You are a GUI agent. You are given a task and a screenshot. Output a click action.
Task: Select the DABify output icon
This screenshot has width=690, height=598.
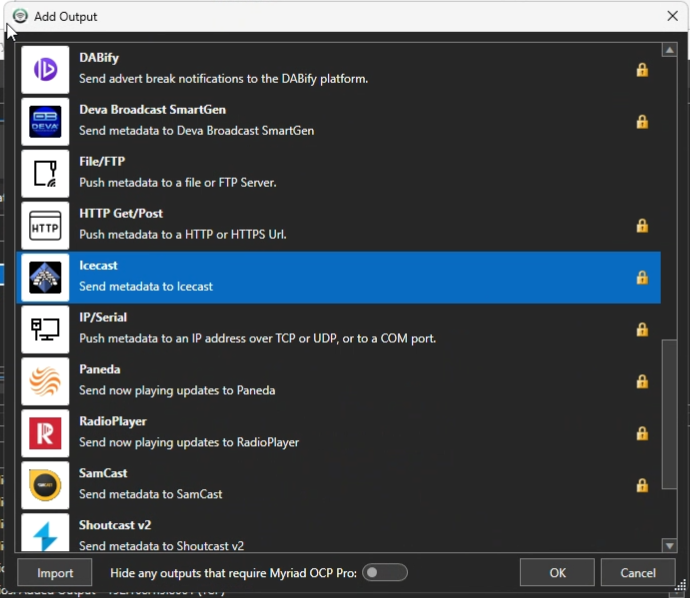(x=45, y=70)
